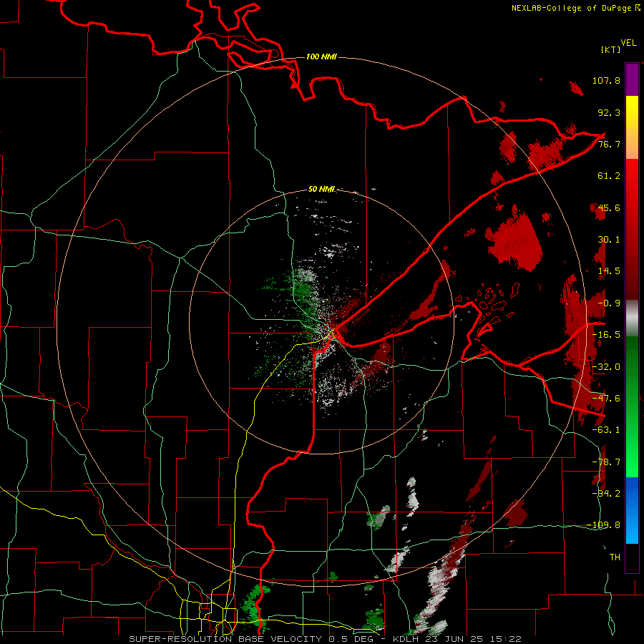Click the 100 NMI range ring label
Image resolution: width=644 pixels, height=644 pixels.
tap(321, 57)
